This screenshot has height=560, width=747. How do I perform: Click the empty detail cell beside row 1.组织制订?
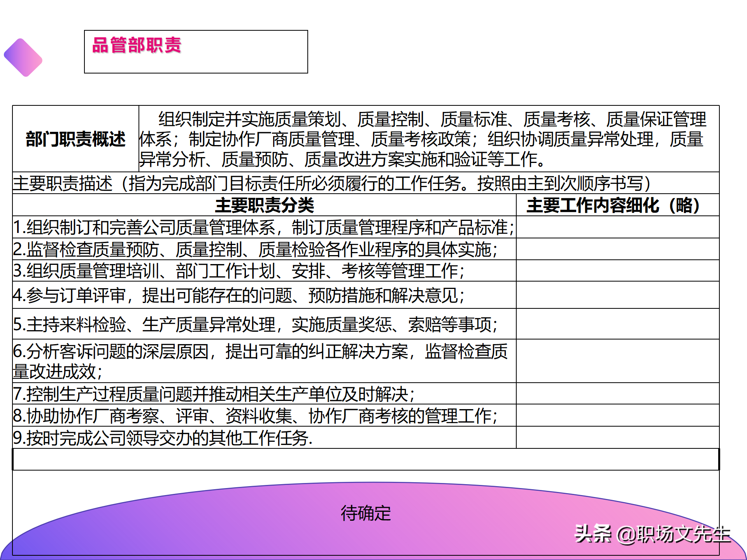click(x=617, y=227)
